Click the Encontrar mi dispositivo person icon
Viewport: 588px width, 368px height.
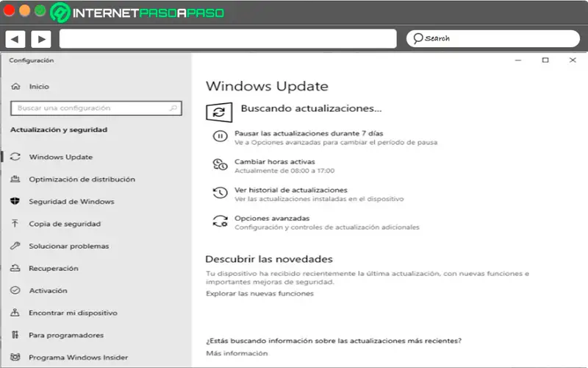click(x=15, y=312)
